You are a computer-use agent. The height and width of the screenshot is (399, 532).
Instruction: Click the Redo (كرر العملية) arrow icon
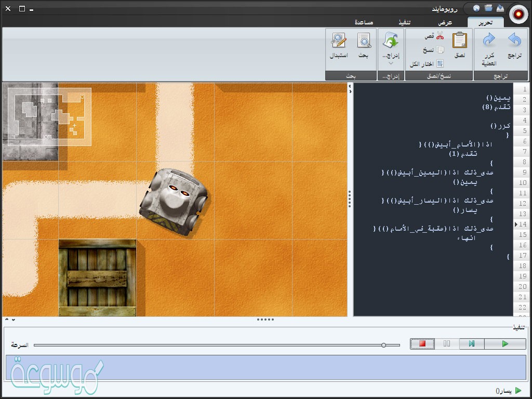[x=489, y=41]
